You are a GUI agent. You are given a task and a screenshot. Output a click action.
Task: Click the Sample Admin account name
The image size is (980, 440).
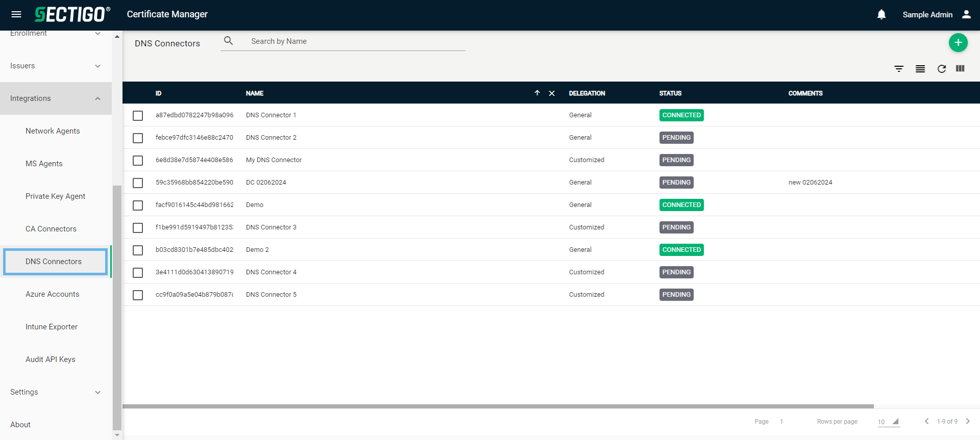[927, 15]
